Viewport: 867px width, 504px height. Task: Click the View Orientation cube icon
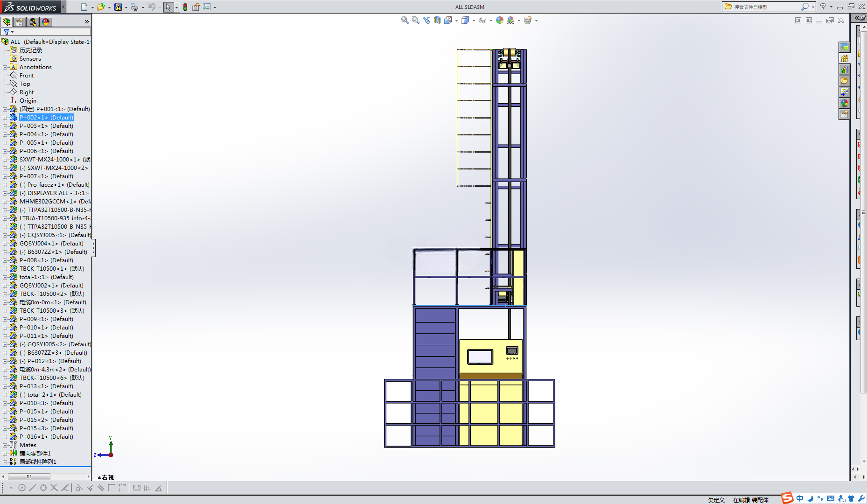(x=448, y=20)
